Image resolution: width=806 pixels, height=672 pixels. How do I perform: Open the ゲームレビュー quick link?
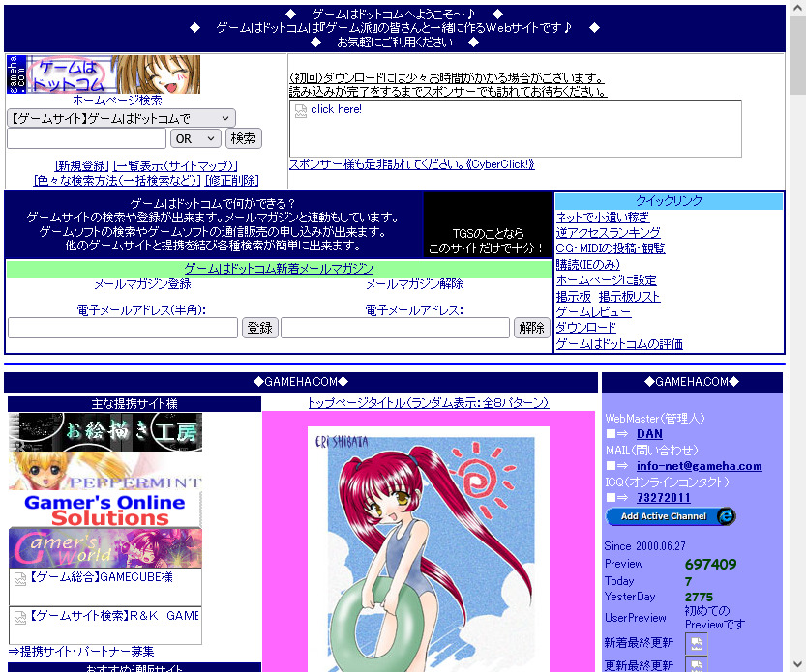(593, 312)
